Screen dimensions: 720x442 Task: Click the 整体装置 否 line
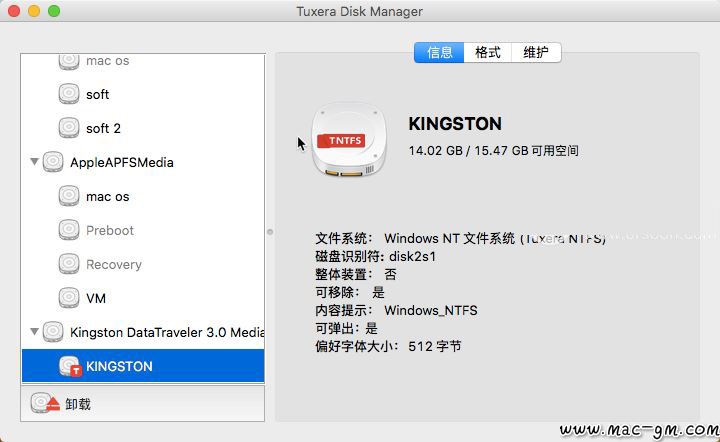click(355, 274)
